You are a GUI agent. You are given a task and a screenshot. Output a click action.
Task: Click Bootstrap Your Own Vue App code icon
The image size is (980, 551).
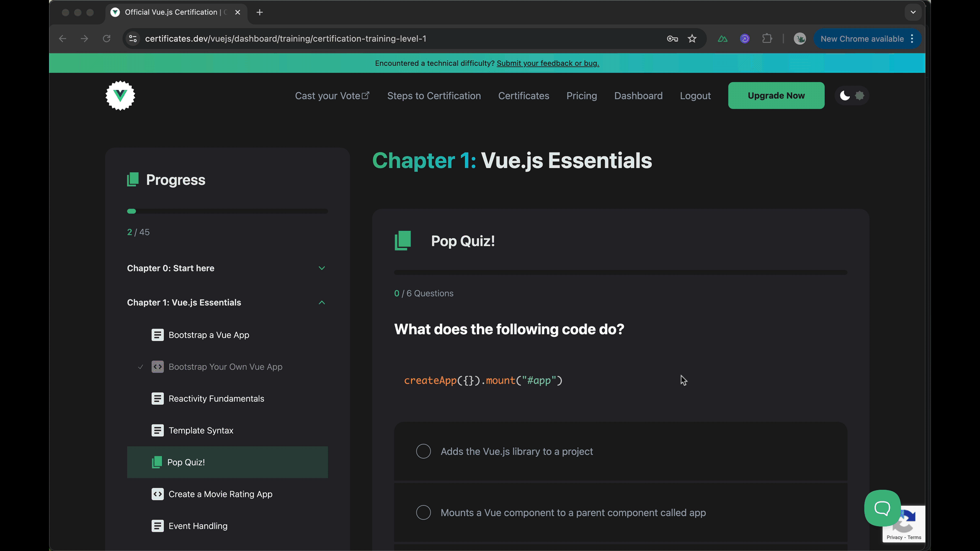tap(158, 367)
